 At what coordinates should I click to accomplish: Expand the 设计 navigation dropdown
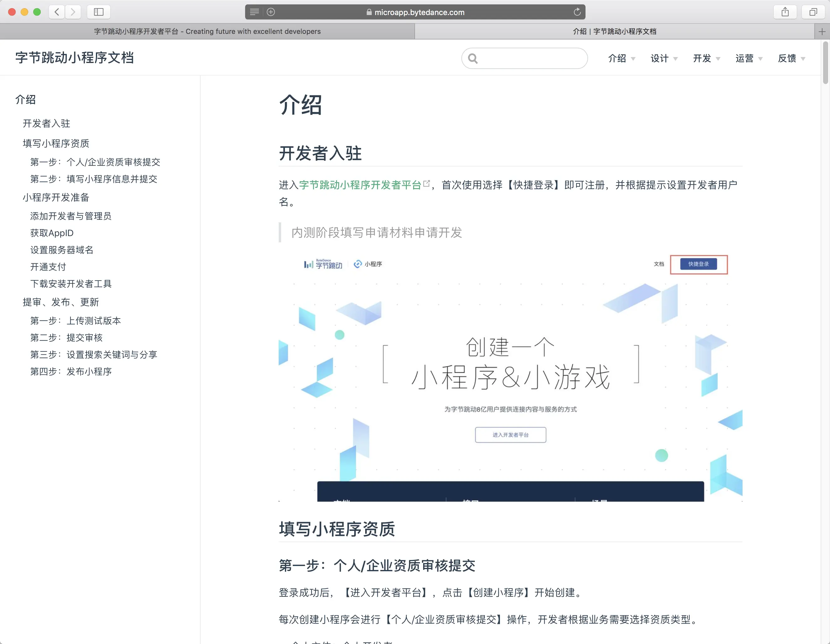(664, 58)
